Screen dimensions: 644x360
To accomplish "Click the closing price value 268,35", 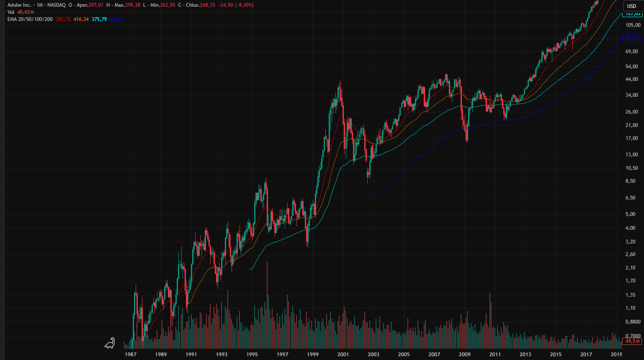I will (x=208, y=5).
